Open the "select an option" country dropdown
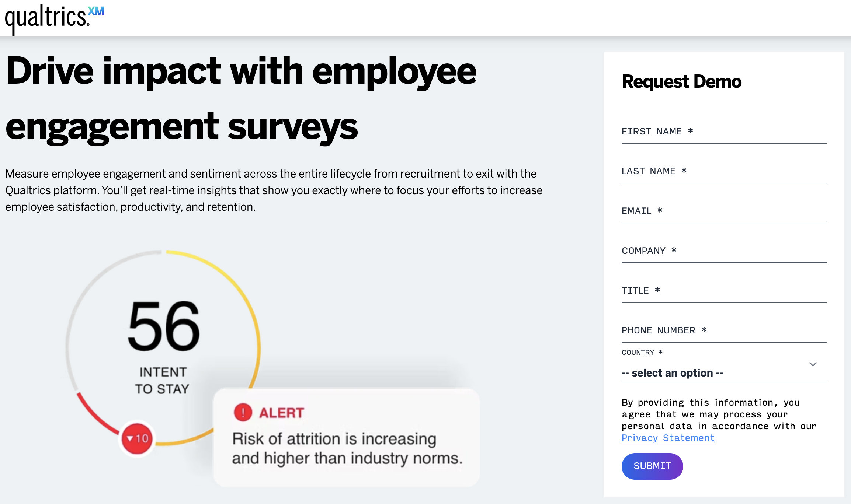 pyautogui.click(x=715, y=373)
